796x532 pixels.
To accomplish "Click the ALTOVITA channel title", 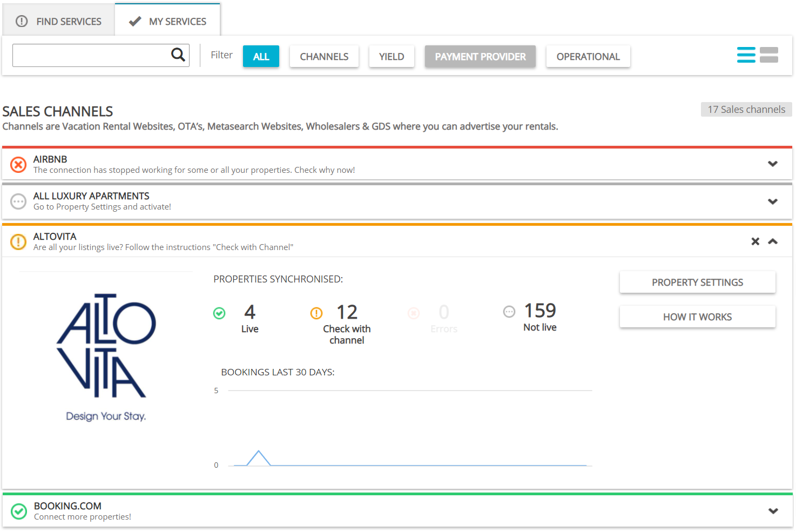I will pos(55,237).
